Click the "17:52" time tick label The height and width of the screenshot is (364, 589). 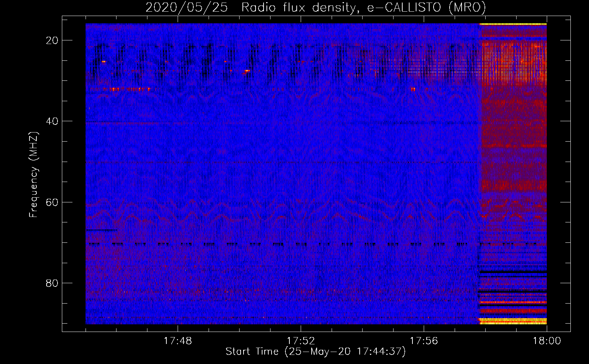point(301,341)
